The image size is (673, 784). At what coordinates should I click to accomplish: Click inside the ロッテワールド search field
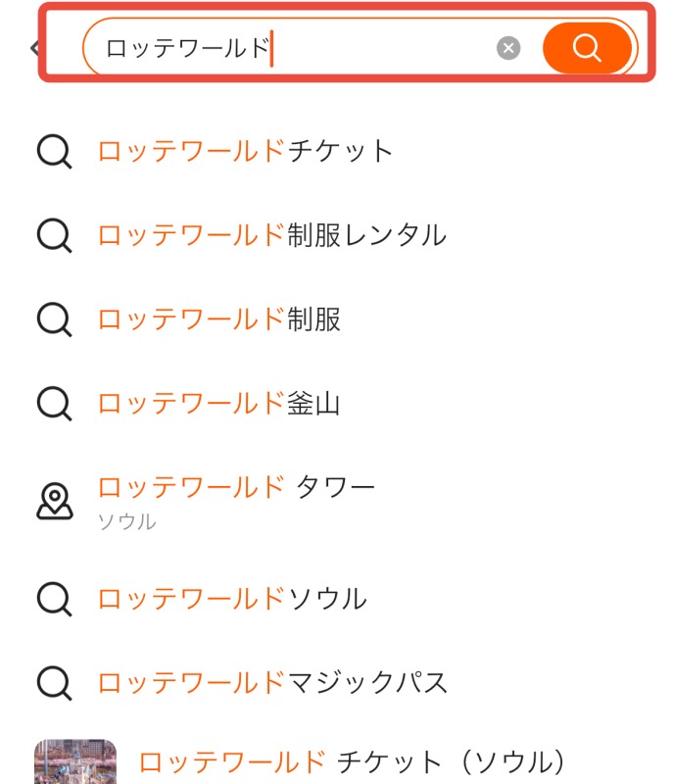click(294, 48)
